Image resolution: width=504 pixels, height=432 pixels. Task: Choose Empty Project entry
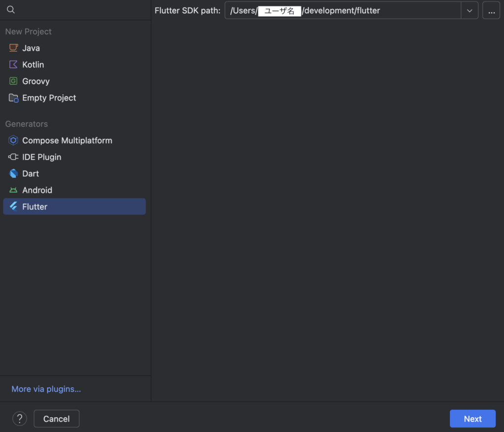point(74,98)
